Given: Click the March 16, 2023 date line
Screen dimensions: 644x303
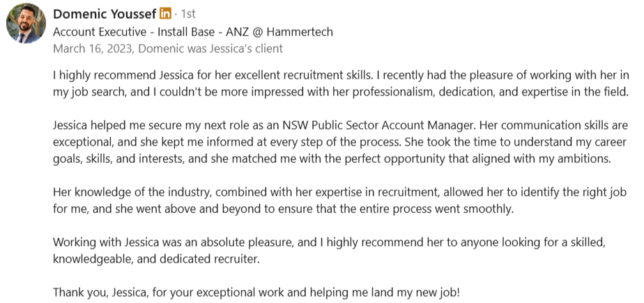Looking at the screenshot, I should click(x=167, y=49).
